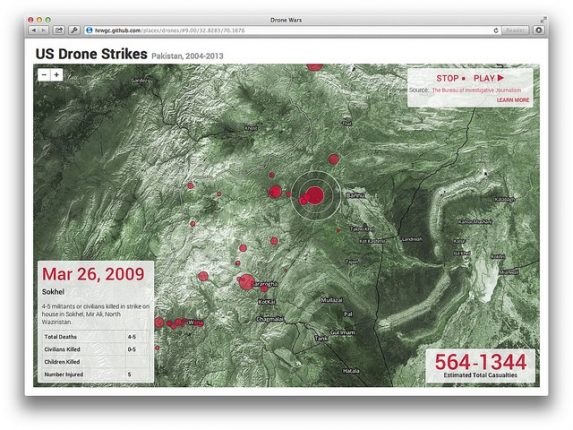
Task: Select the highlighted strike marker with rings
Action: 315,195
